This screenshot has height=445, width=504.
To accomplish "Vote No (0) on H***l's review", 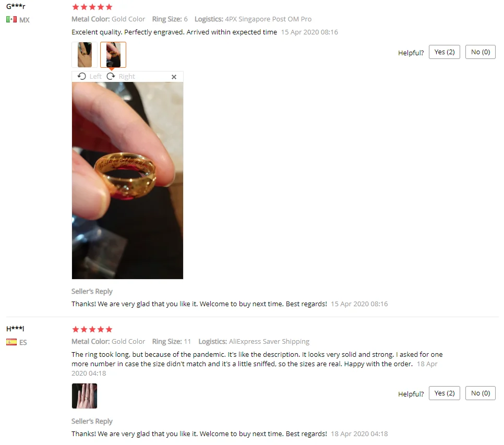I will click(481, 393).
